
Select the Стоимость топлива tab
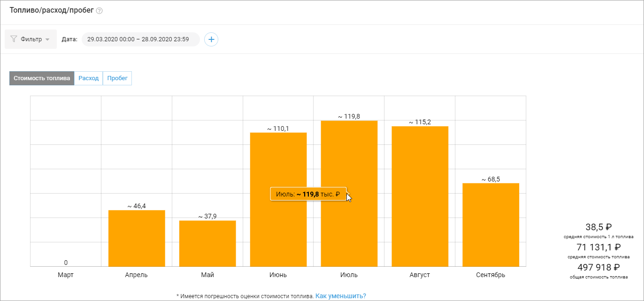click(42, 78)
